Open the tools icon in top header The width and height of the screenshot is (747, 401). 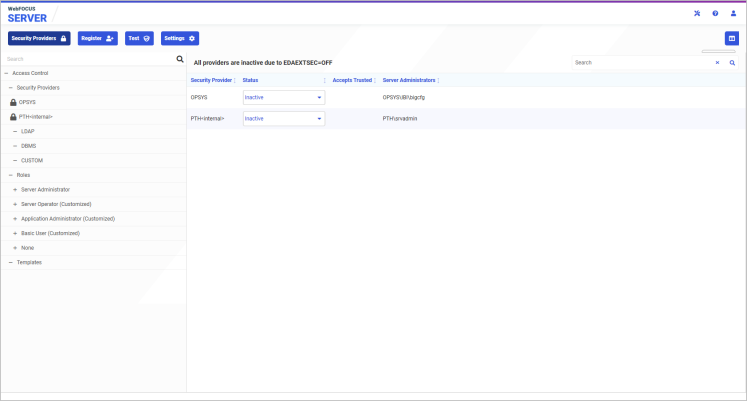click(697, 13)
